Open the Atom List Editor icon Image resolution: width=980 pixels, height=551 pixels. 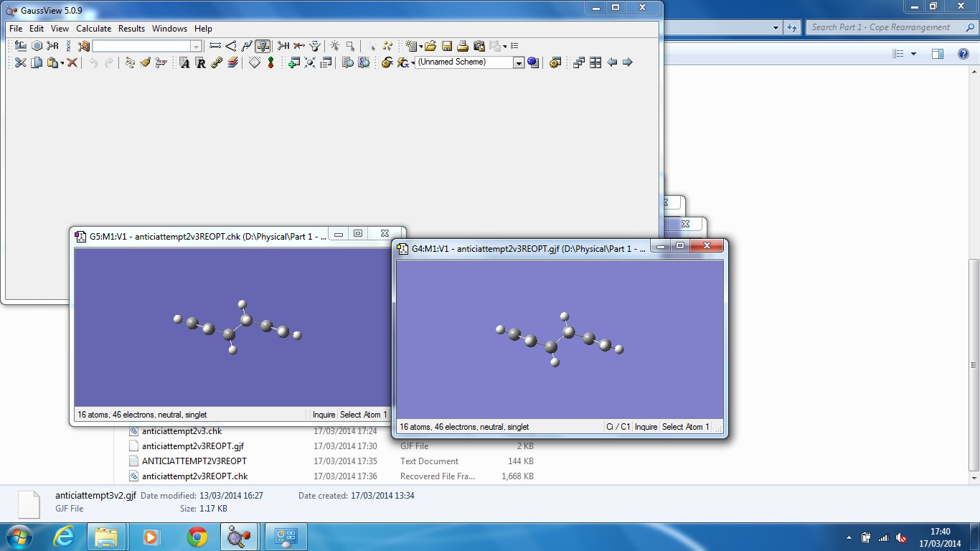click(x=184, y=62)
